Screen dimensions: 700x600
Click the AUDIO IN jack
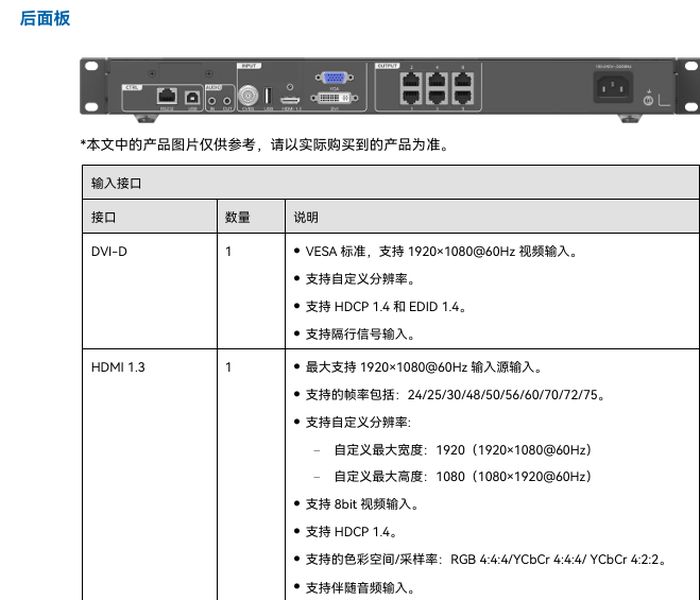212,101
